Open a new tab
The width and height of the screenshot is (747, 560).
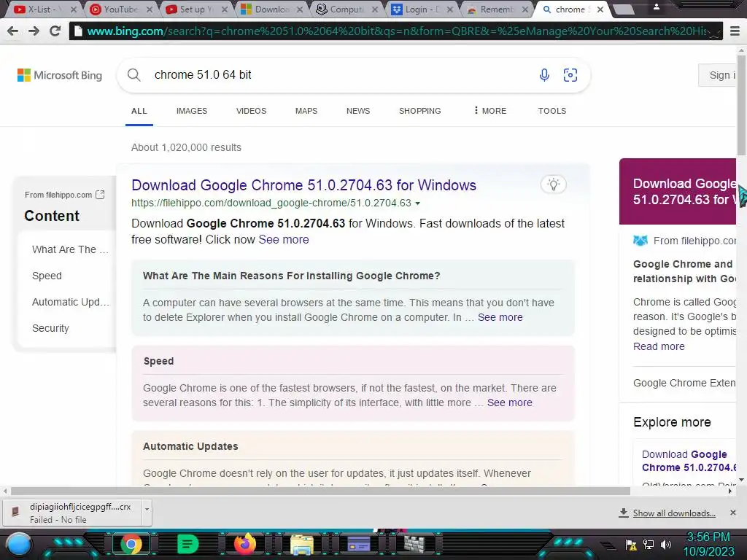tap(623, 9)
